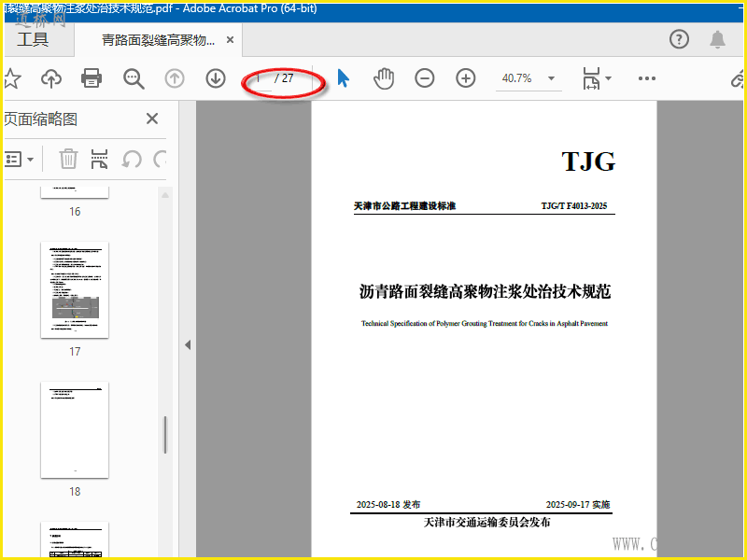Click large TJG logo text

click(x=588, y=161)
